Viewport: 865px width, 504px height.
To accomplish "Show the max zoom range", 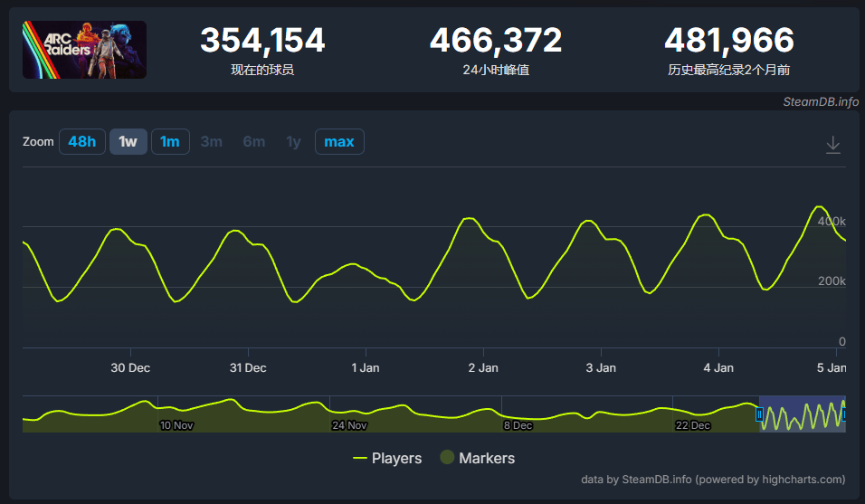I will coord(339,142).
